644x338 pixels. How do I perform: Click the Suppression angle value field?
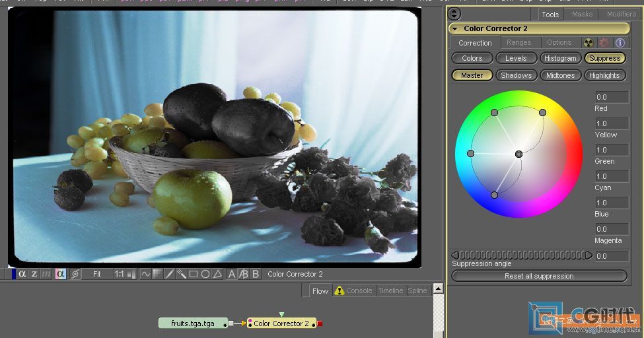[612, 256]
